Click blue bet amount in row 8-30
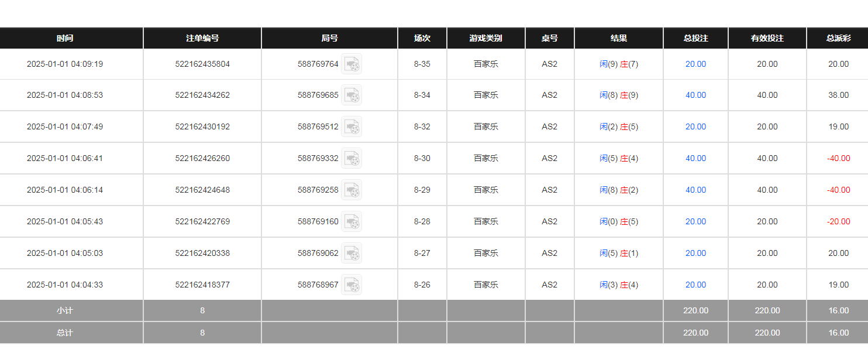The height and width of the screenshot is (349, 868). coord(695,159)
